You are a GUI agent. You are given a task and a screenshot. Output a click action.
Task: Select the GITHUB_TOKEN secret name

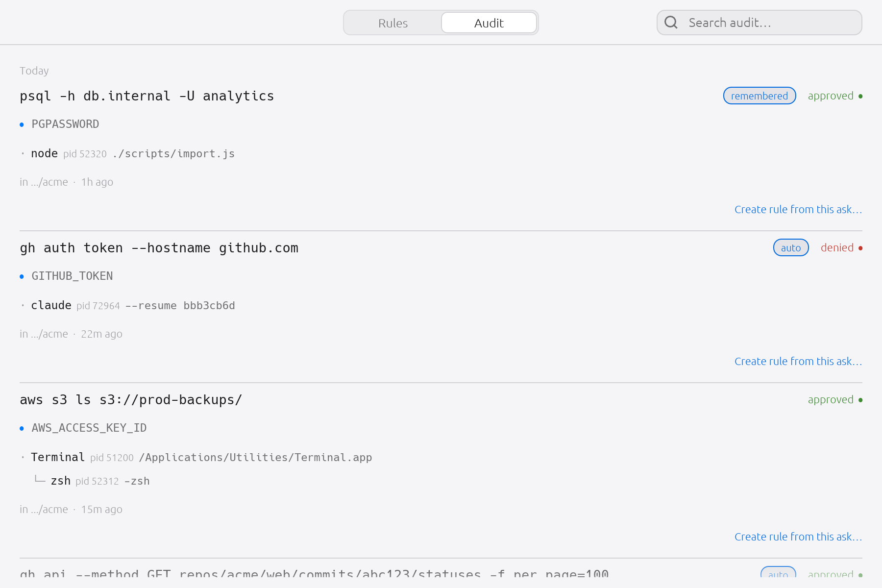pos(72,276)
